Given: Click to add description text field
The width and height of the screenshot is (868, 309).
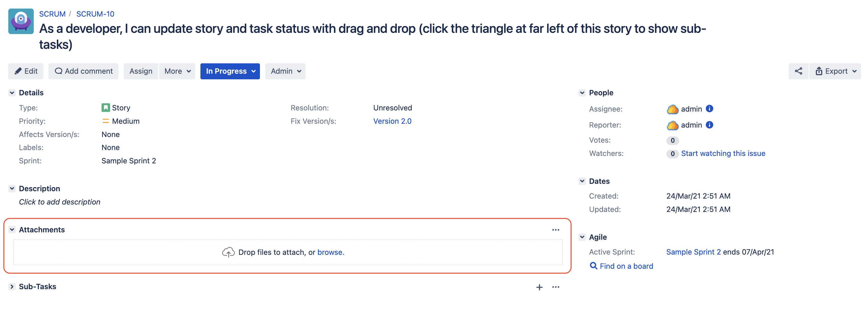Looking at the screenshot, I should point(60,202).
